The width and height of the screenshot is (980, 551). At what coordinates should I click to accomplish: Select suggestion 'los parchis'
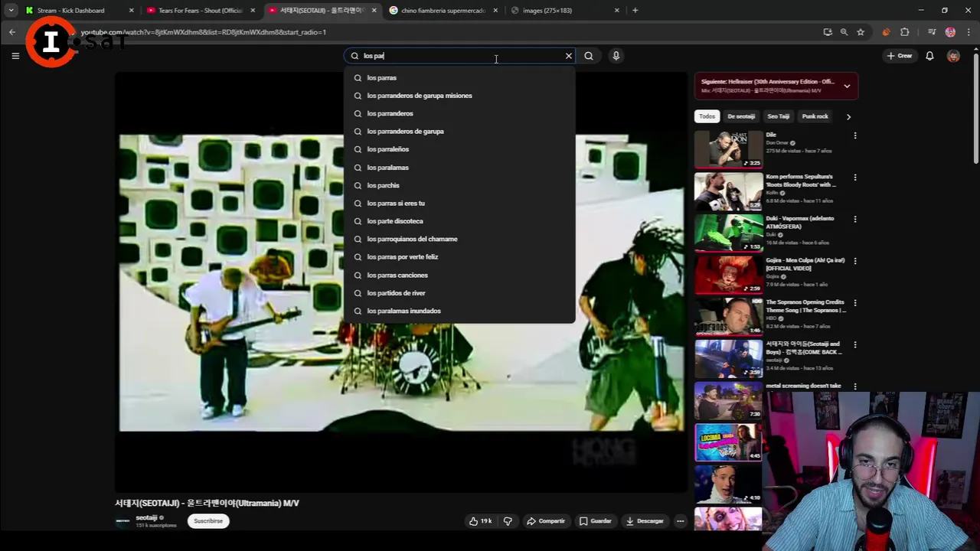tap(459, 185)
